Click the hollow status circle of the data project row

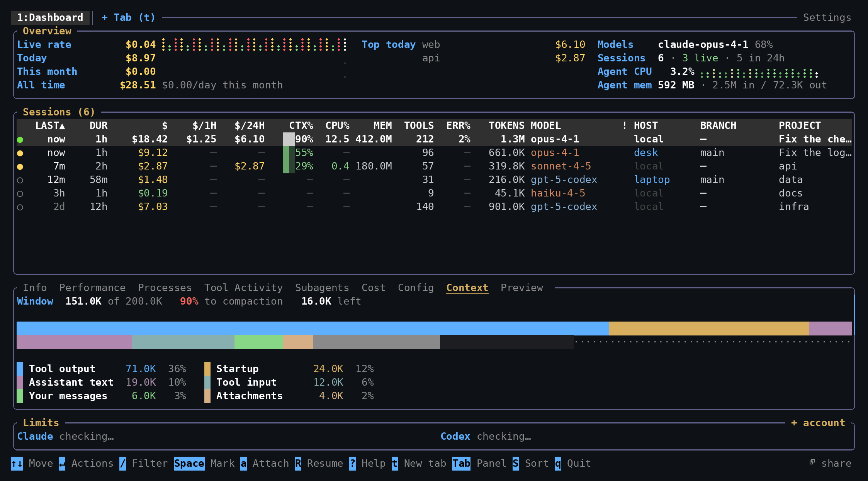(20, 180)
